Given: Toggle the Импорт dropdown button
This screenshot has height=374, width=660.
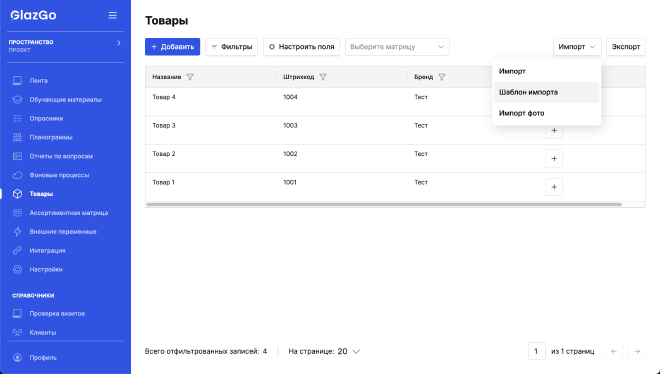Looking at the screenshot, I should click(x=577, y=47).
